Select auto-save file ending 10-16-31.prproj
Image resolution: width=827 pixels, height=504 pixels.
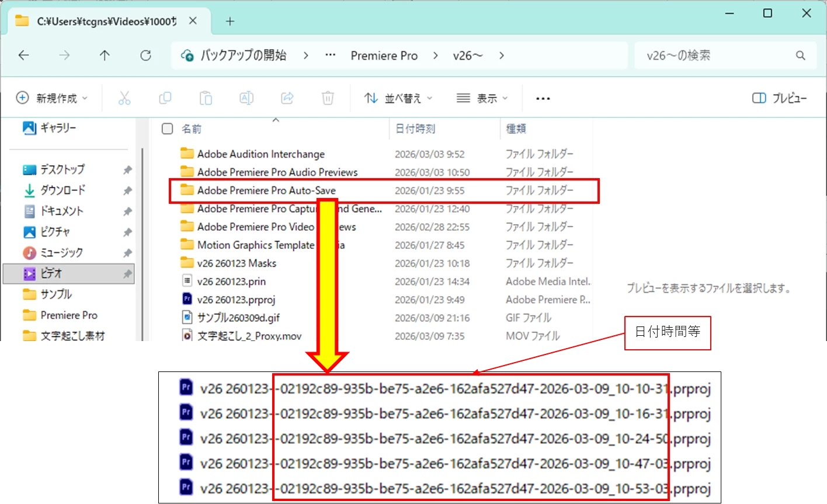[x=444, y=413]
